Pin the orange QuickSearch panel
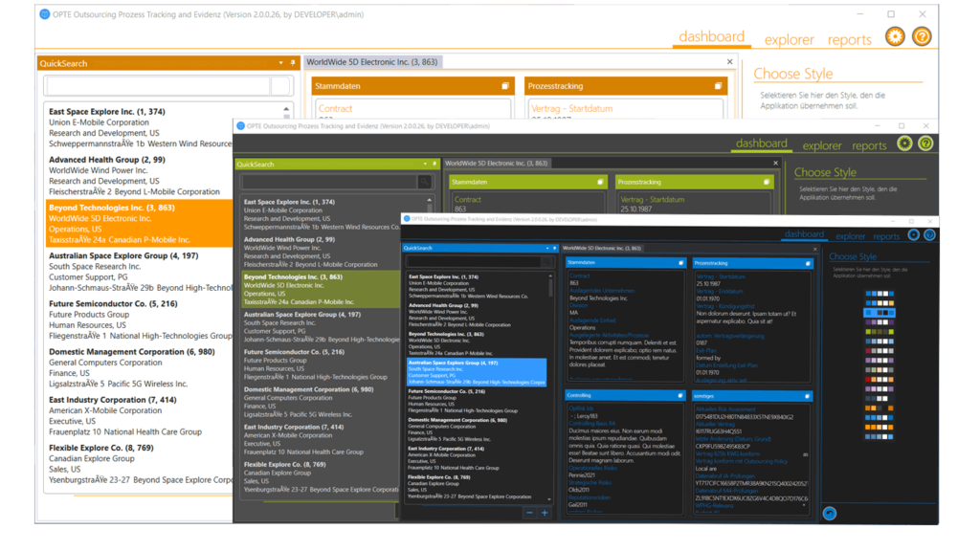980x551 pixels. [293, 63]
